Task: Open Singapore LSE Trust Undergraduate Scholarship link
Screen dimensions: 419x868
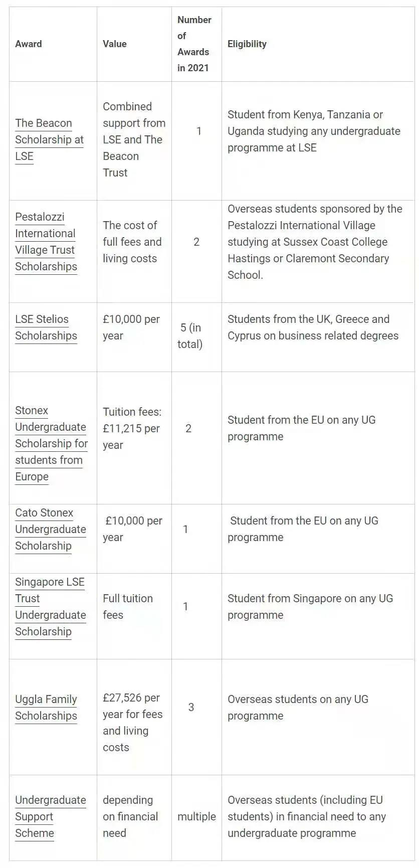Action: pyautogui.click(x=51, y=607)
